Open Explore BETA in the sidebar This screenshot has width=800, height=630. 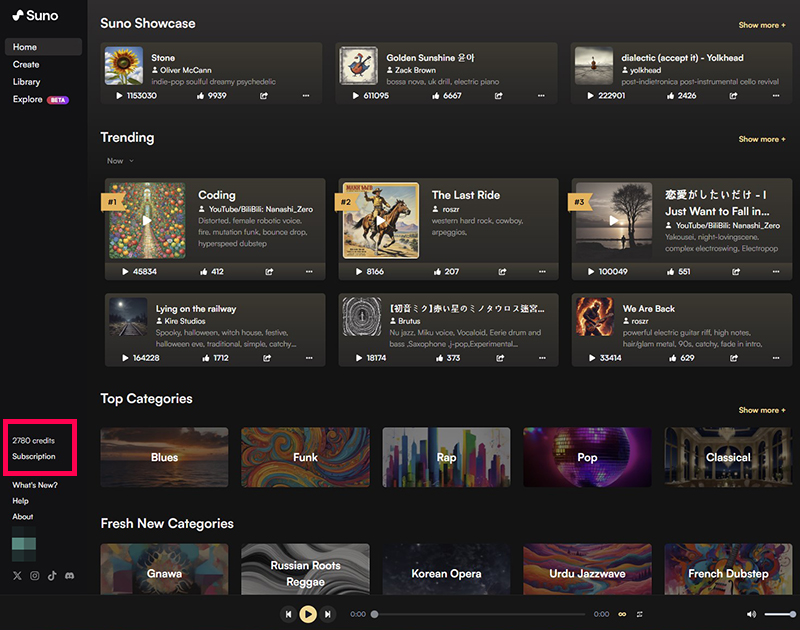(x=40, y=99)
